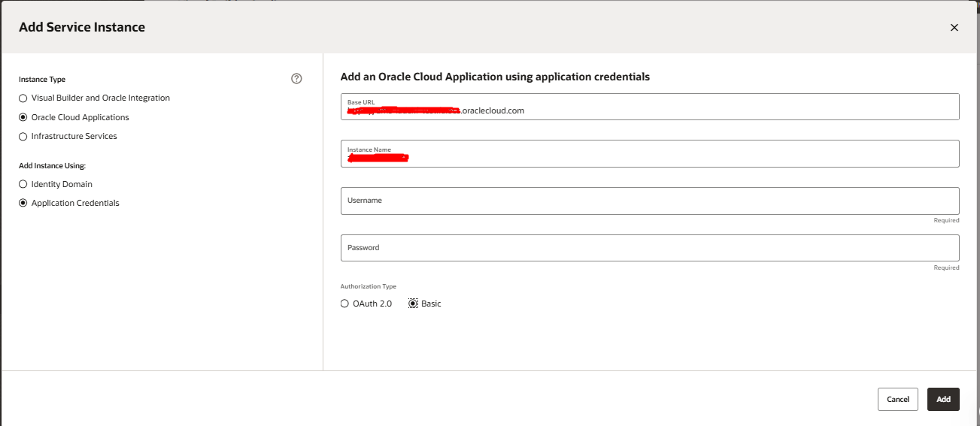The image size is (980, 426).
Task: Close the Add Service Instance dialog
Action: 954,27
